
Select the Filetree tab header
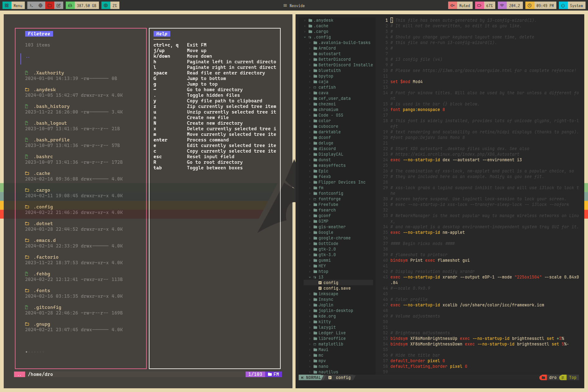click(39, 34)
